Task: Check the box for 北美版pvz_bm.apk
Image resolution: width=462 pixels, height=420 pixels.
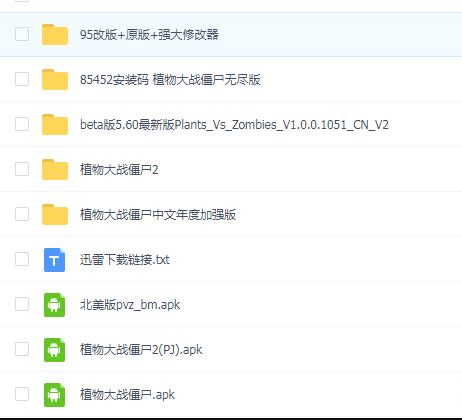Action: pyautogui.click(x=22, y=304)
